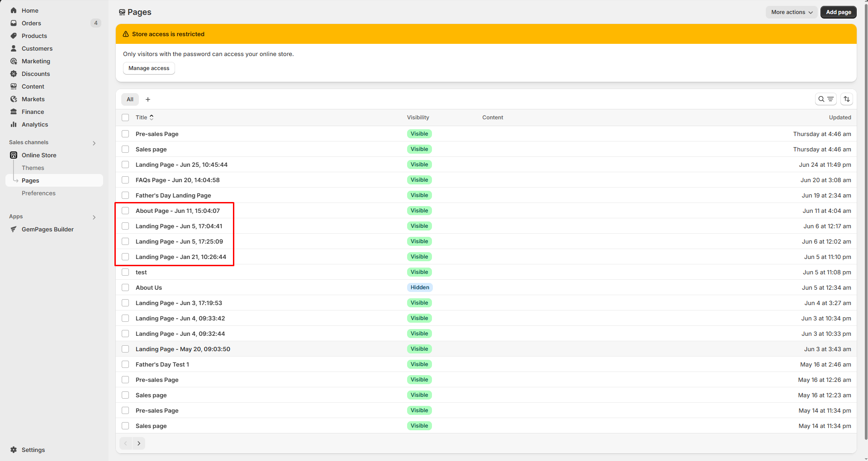This screenshot has height=461, width=868.
Task: Check the About Us row checkbox
Action: 125,287
